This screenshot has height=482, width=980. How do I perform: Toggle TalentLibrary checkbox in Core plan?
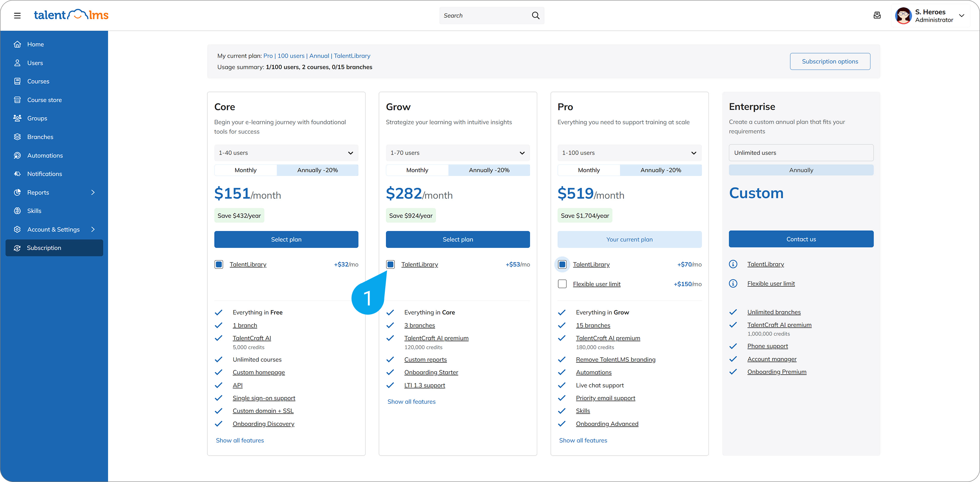point(219,264)
